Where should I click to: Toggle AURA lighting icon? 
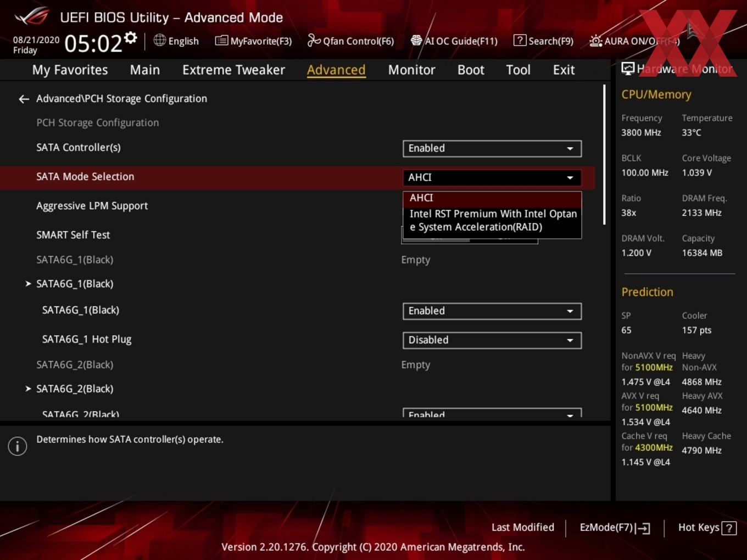(x=595, y=41)
